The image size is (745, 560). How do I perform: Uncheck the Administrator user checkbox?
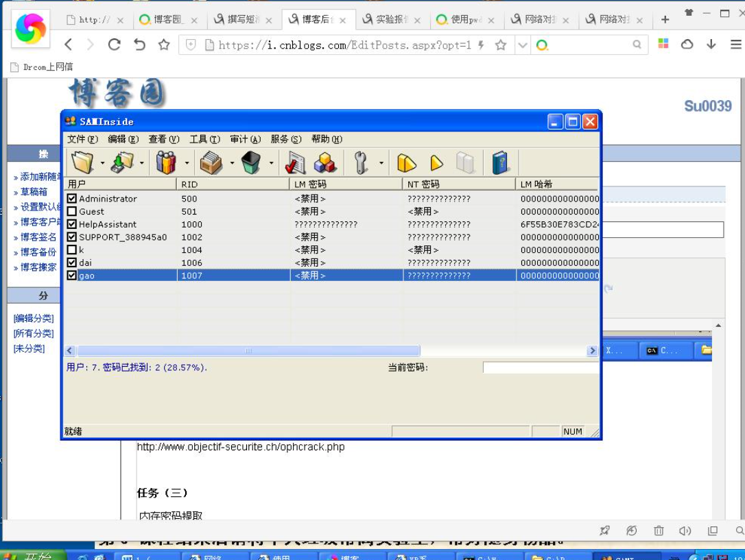pyautogui.click(x=72, y=198)
